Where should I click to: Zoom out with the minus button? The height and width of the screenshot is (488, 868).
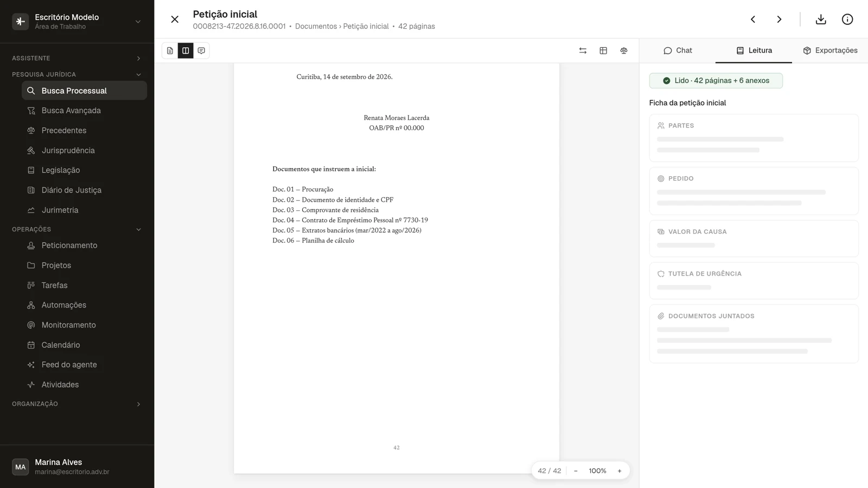[576, 471]
